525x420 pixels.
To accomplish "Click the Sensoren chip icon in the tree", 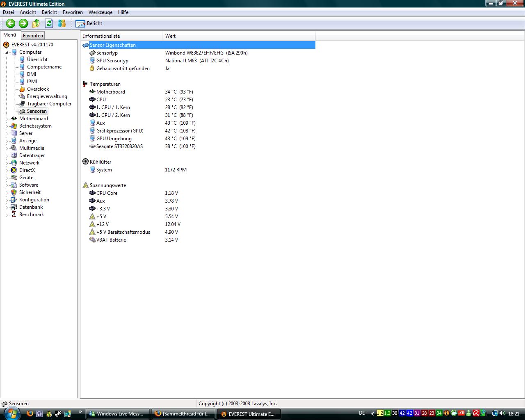I will tap(22, 111).
